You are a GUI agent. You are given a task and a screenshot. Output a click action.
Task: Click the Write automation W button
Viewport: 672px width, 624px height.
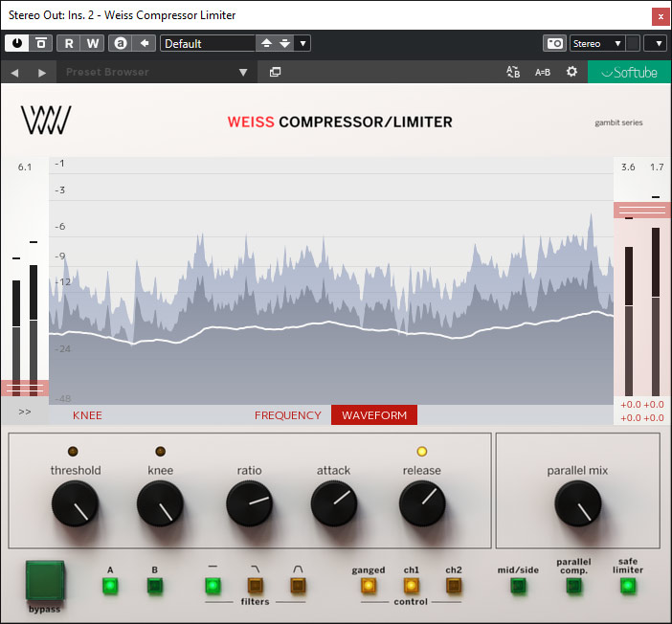coord(92,43)
